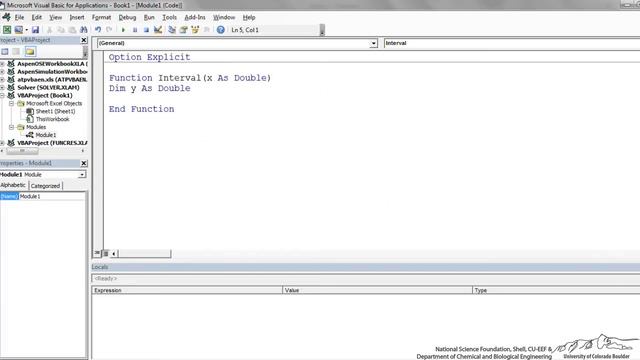Open Find with the binoculars icon

84,30
